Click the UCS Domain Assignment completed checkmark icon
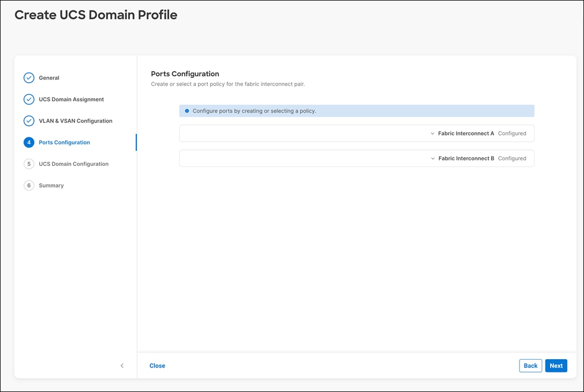The height and width of the screenshot is (392, 584). pos(29,99)
